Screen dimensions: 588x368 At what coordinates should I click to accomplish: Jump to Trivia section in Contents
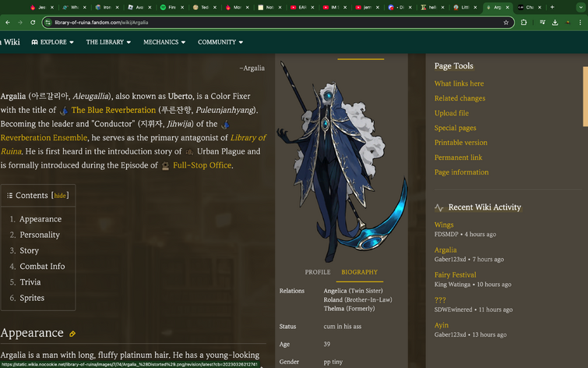[30, 282]
